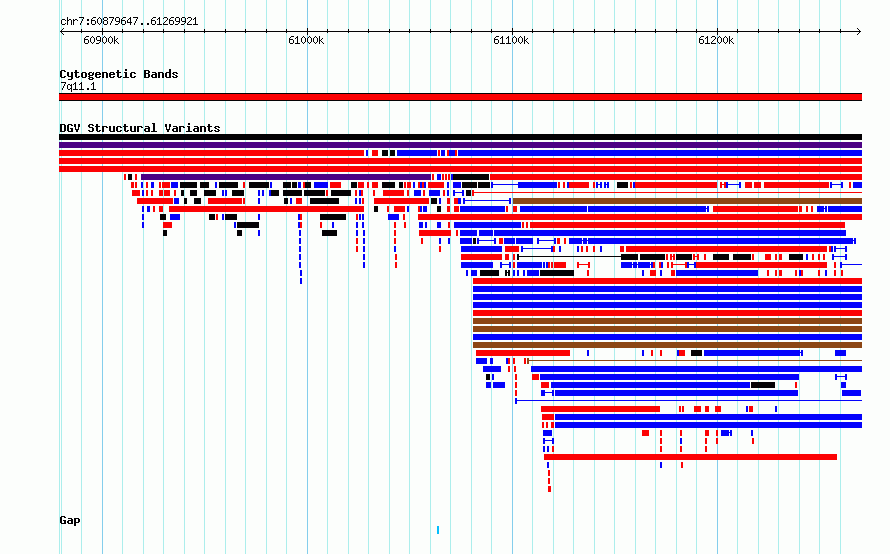Click the chr7:60879647..61269921 region label

click(129, 21)
